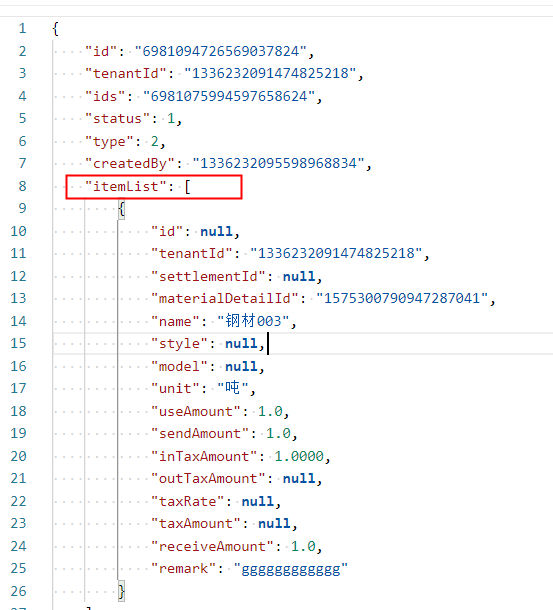Screen dimensions: 553x610
Task: Click line number 8 in the gutter
Action: [x=22, y=186]
